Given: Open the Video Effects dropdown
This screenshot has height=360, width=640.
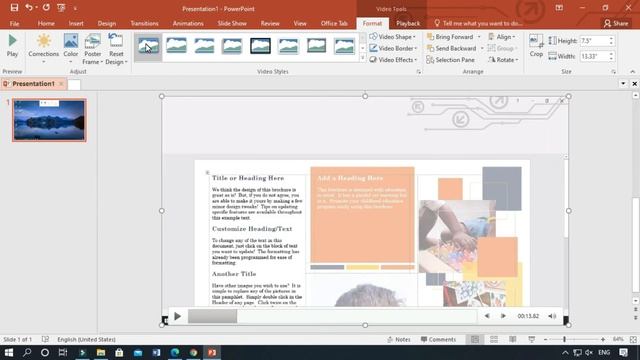Looking at the screenshot, I should [x=393, y=60].
